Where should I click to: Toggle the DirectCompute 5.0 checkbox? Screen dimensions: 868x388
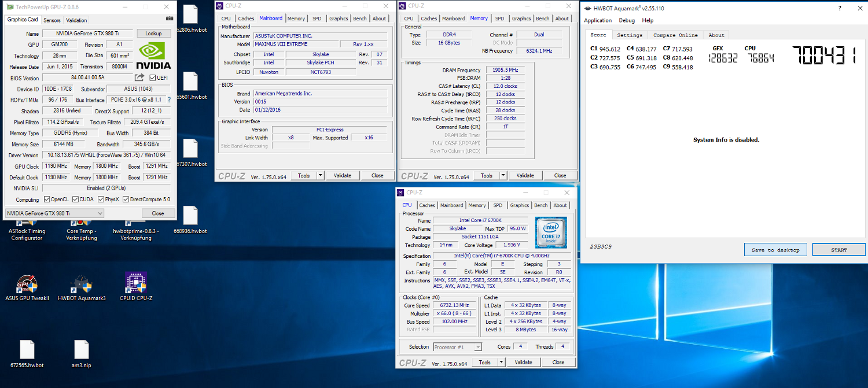point(126,199)
